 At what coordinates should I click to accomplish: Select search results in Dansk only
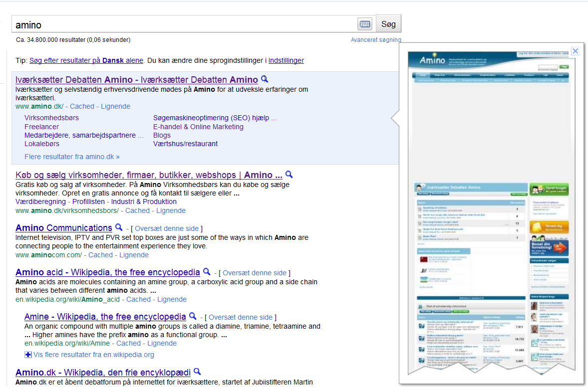(86, 60)
